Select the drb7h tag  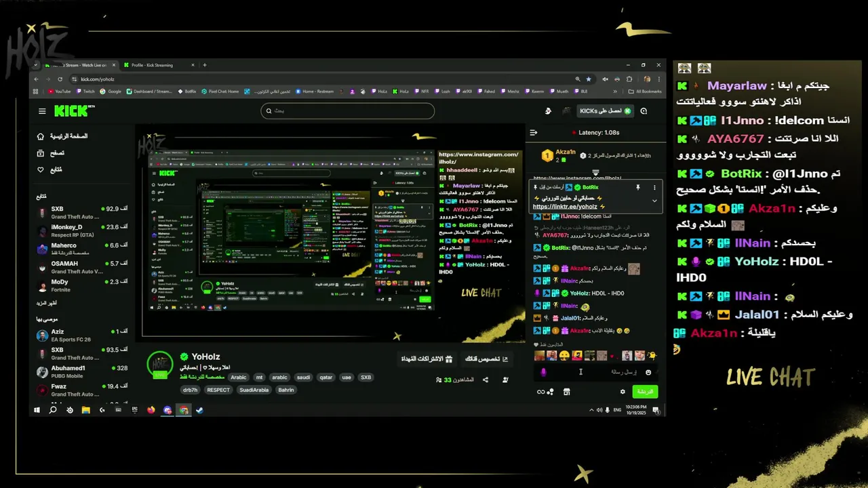click(190, 390)
